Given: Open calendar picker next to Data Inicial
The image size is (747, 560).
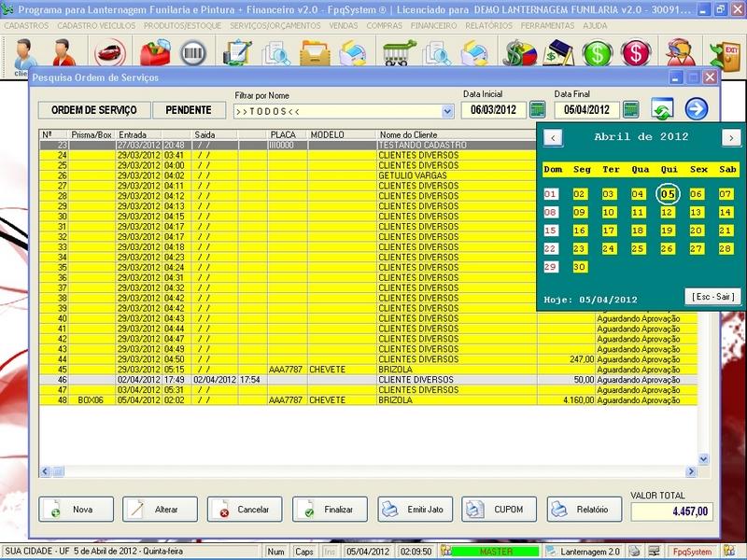Looking at the screenshot, I should click(x=538, y=110).
